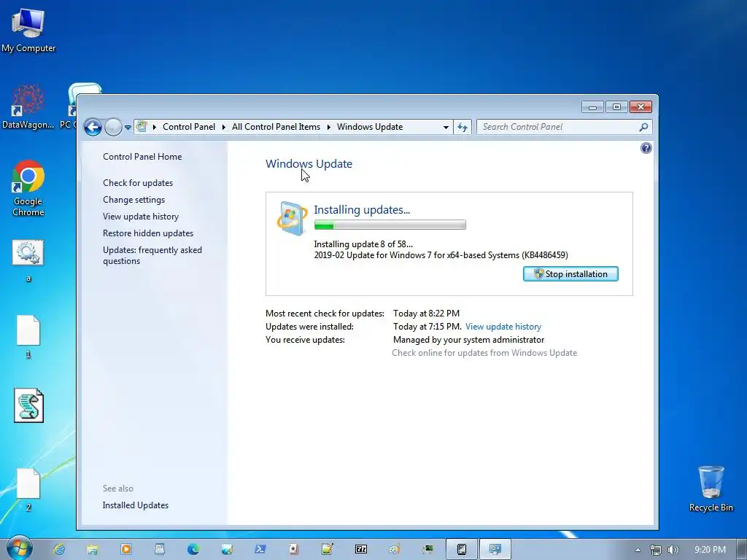Open Control Panel Home link
747x560 pixels.
coord(142,157)
